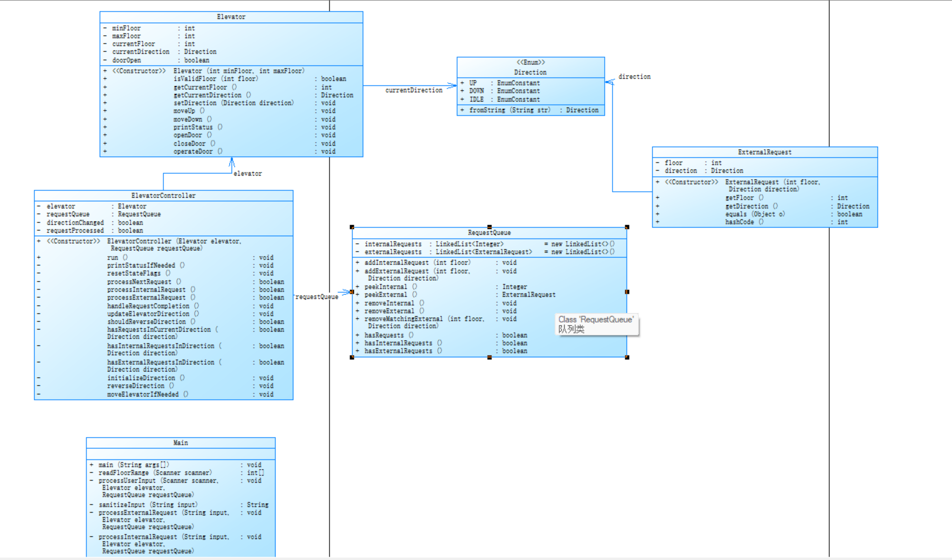The height and width of the screenshot is (560, 952).
Task: Grab RequestQueue's top-right resize handle
Action: pyautogui.click(x=627, y=227)
